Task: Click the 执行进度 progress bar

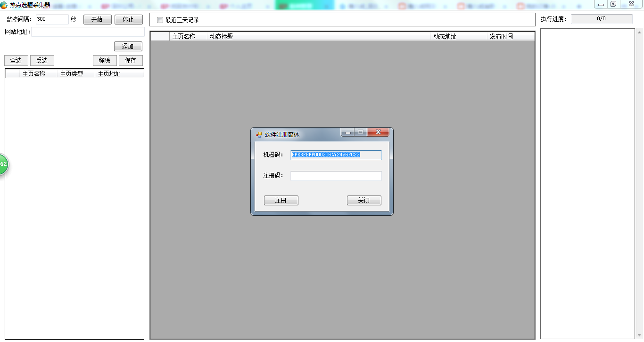Action: 601,19
